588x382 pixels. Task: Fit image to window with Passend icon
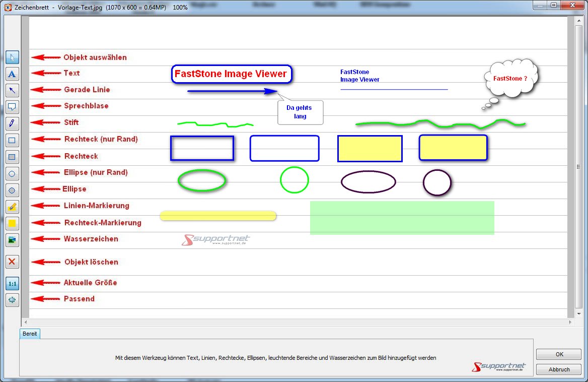12,300
